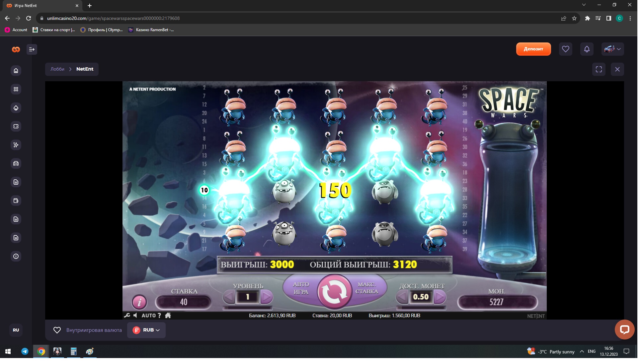Select Макс. Ставка max bet
This screenshot has height=364, width=644.
(367, 288)
